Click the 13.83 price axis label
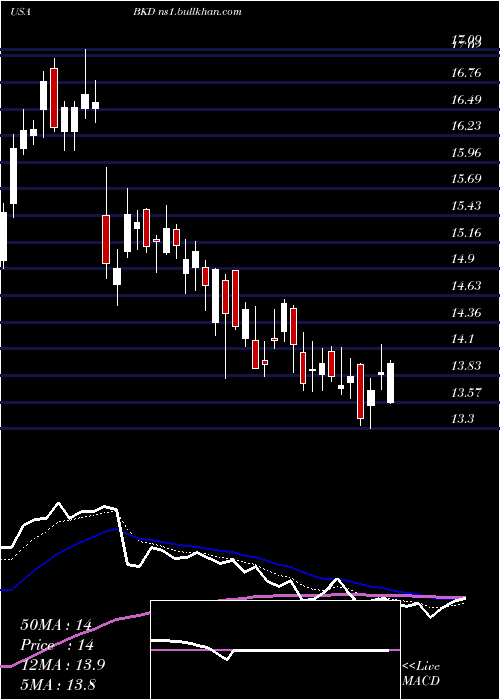 tap(466, 366)
